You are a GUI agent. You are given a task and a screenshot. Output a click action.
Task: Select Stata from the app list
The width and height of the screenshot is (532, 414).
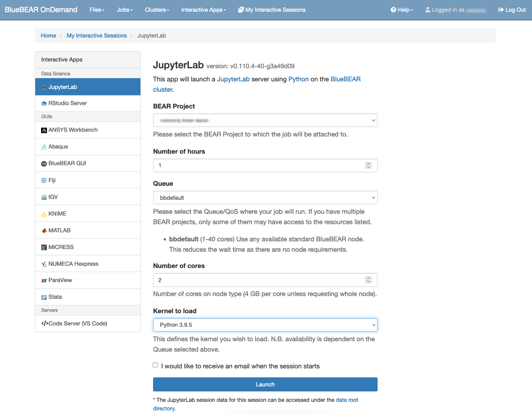tap(88, 297)
